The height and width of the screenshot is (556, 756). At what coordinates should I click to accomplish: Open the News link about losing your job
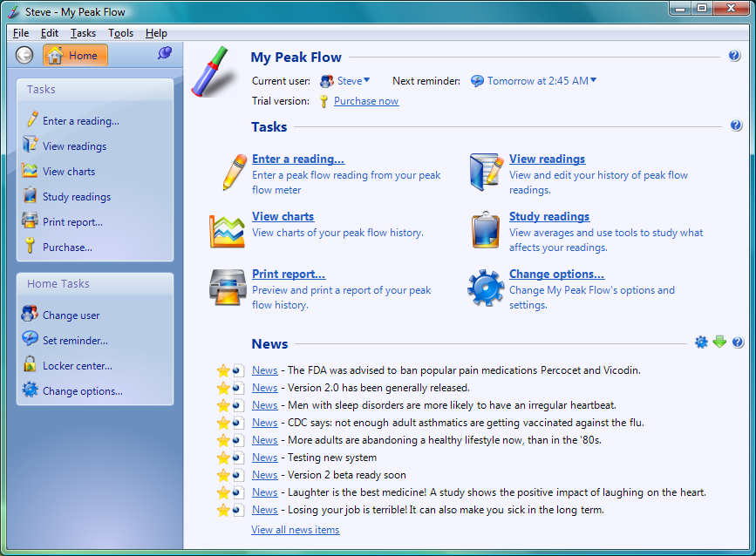coord(265,510)
